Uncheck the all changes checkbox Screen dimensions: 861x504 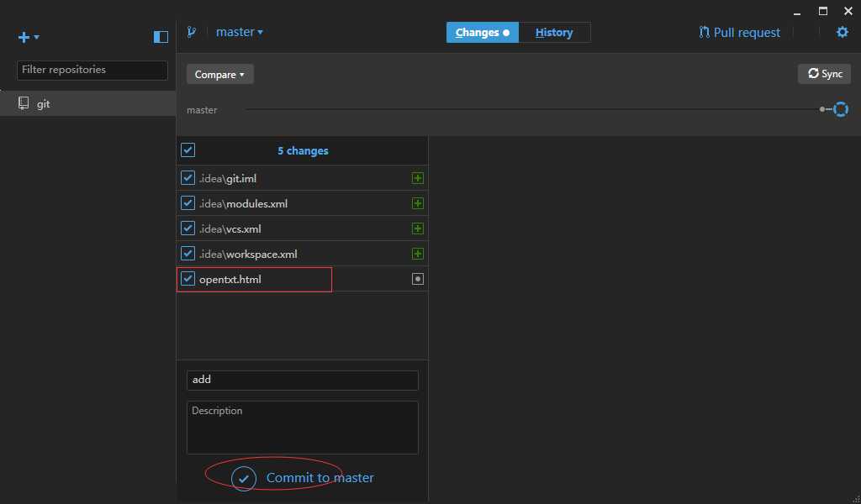coord(188,150)
